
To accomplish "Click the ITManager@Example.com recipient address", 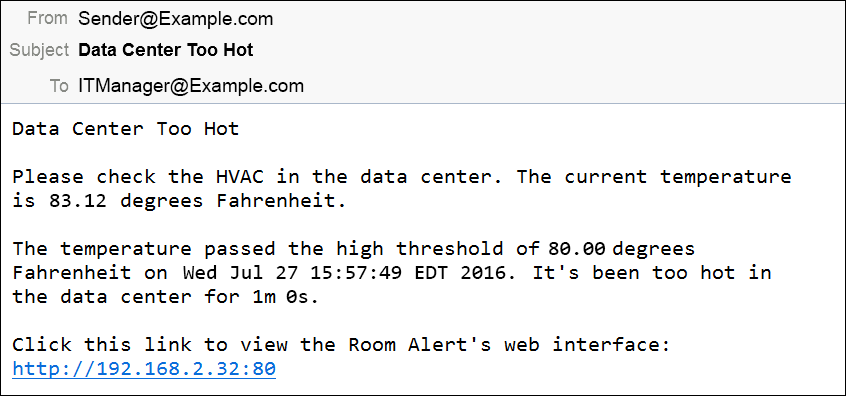I will pyautogui.click(x=191, y=86).
